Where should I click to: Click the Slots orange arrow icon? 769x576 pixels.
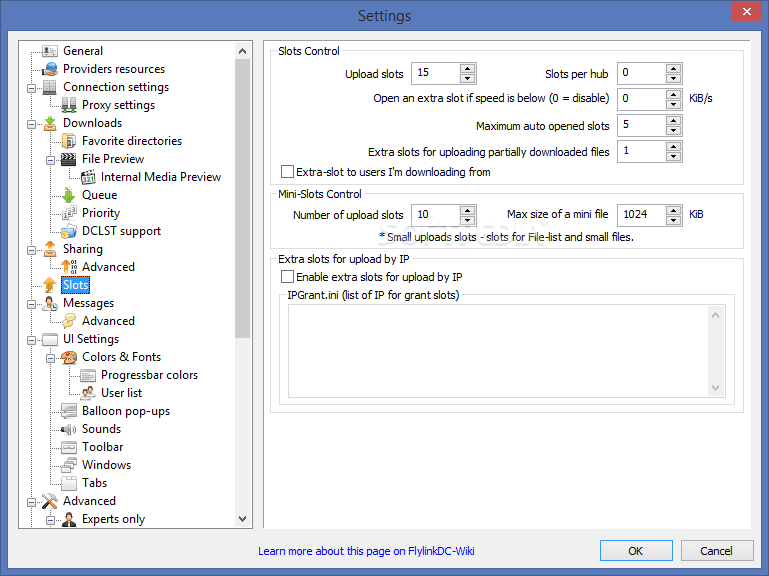50,285
